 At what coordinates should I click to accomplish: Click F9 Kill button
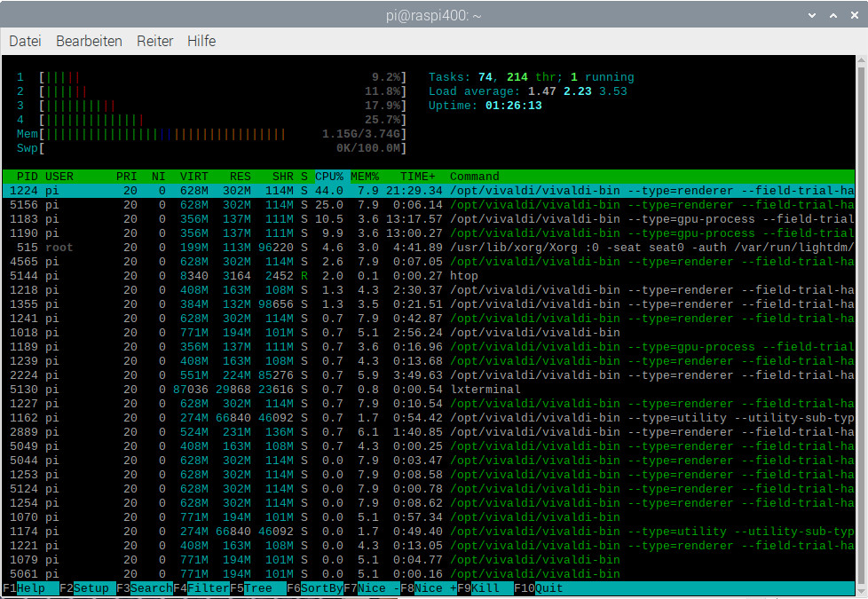click(x=485, y=588)
